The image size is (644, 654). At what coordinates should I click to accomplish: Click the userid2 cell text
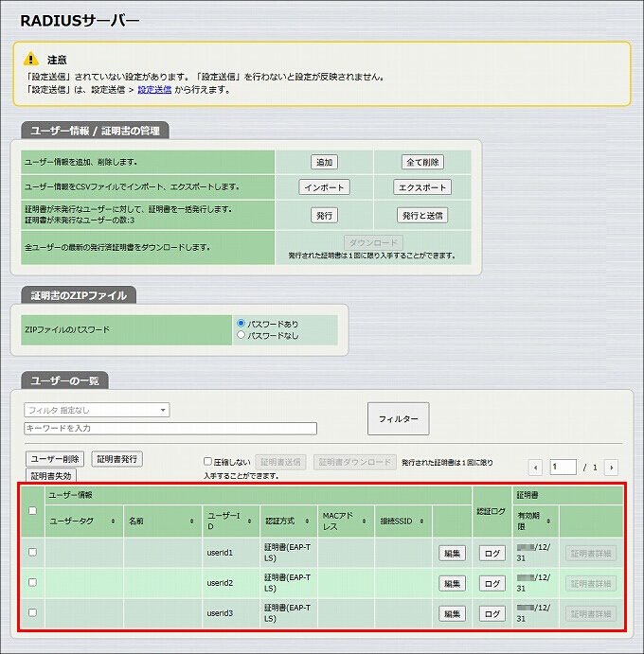click(220, 583)
